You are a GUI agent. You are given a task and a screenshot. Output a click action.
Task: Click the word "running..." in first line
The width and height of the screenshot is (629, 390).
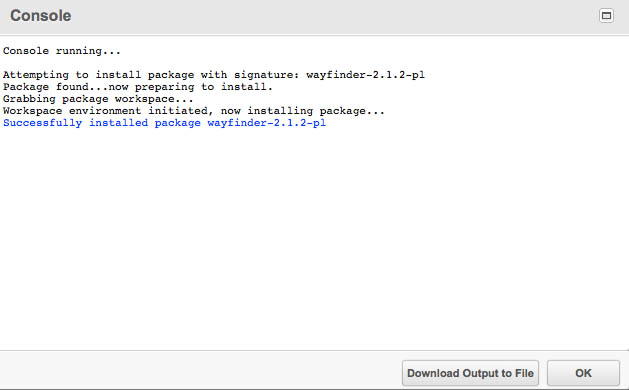pyautogui.click(x=88, y=51)
